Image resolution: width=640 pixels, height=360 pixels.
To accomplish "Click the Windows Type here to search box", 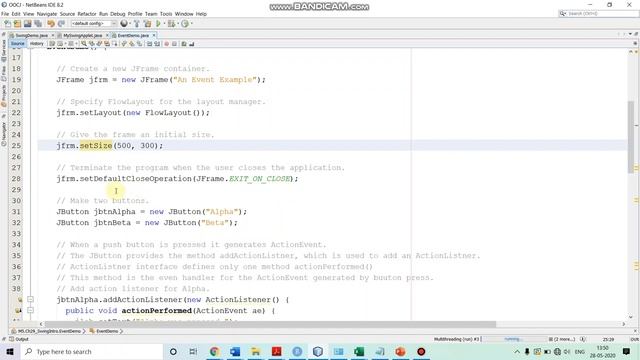I will 92,351.
